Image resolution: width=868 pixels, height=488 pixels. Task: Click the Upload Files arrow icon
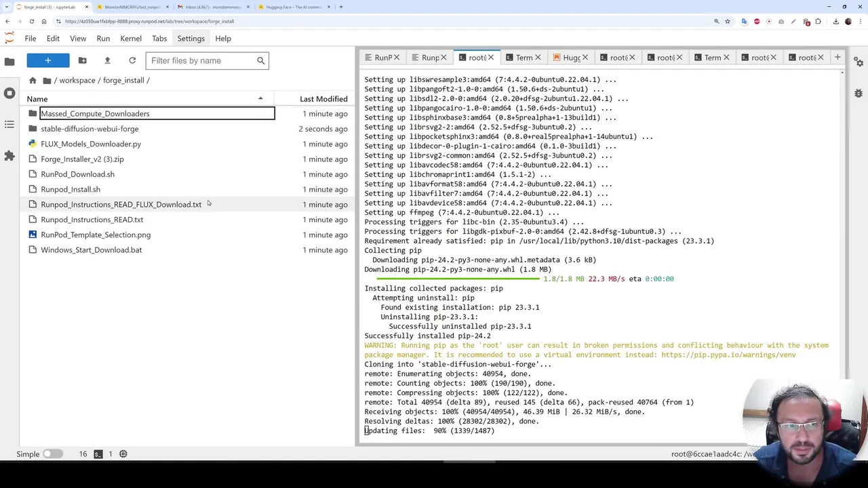coord(107,60)
